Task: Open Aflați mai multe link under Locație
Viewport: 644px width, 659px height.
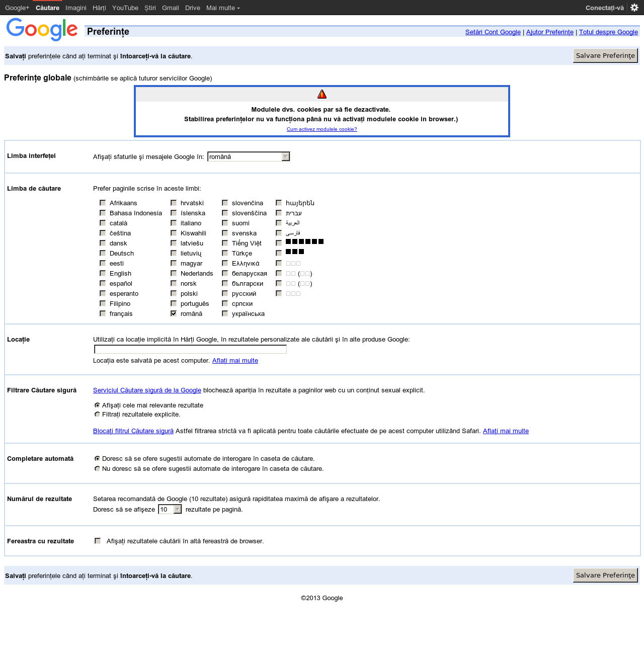Action: point(235,361)
